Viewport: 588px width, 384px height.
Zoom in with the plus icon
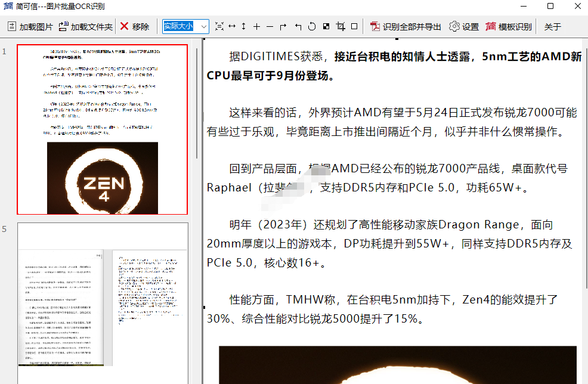point(256,27)
